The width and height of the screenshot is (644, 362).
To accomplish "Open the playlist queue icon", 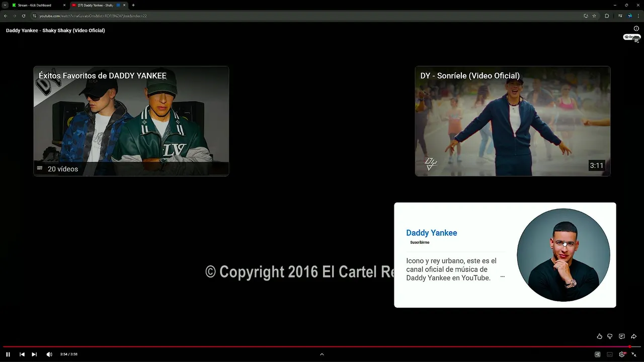I will click(x=636, y=41).
